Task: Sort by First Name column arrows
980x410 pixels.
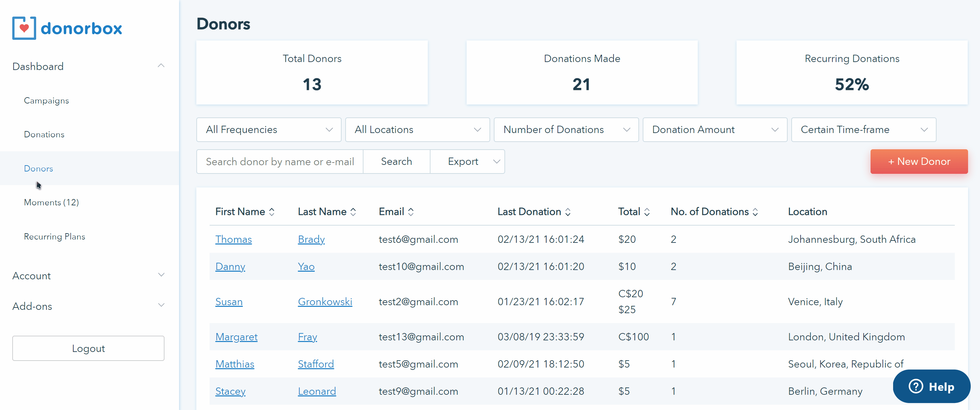Action: point(272,212)
